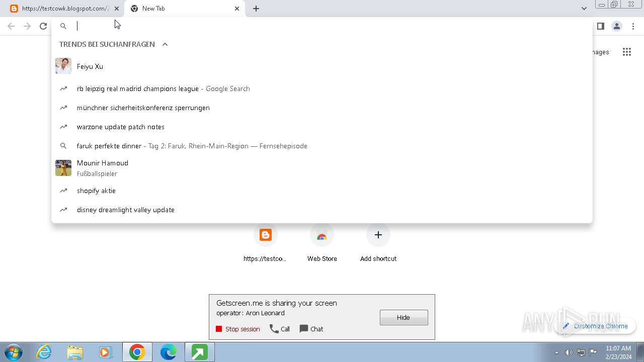
Task: Open the Chrome profile avatar
Action: point(616,26)
